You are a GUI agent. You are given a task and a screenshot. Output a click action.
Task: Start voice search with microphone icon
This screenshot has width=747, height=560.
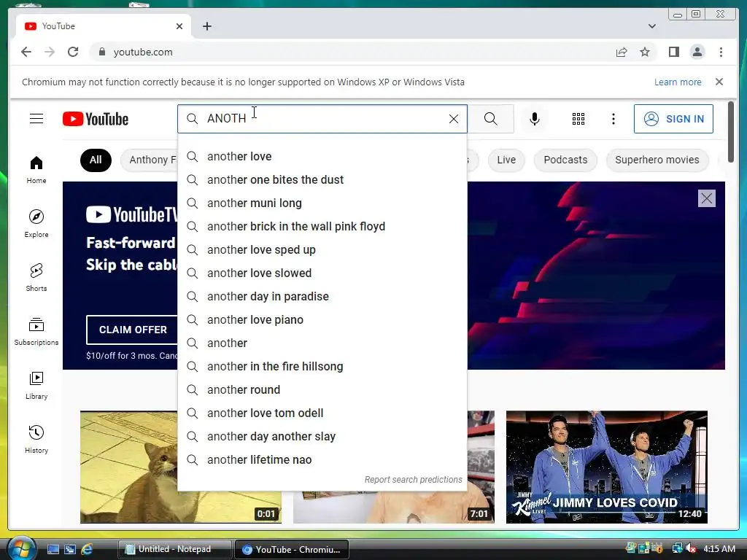[535, 119]
